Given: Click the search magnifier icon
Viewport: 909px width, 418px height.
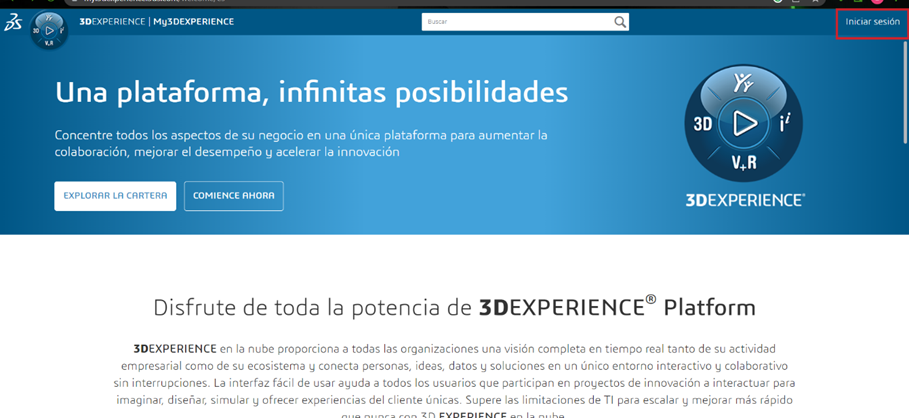Looking at the screenshot, I should (x=620, y=22).
